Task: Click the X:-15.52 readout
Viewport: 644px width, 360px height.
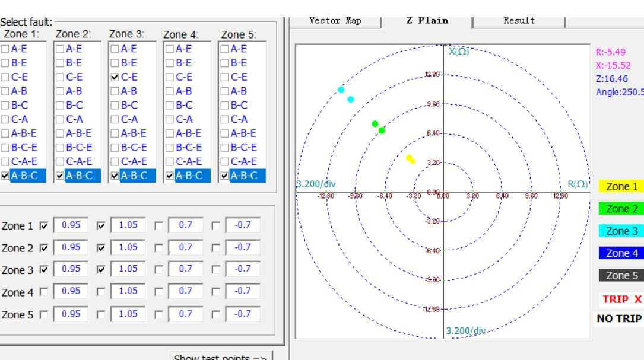Action: pos(613,65)
